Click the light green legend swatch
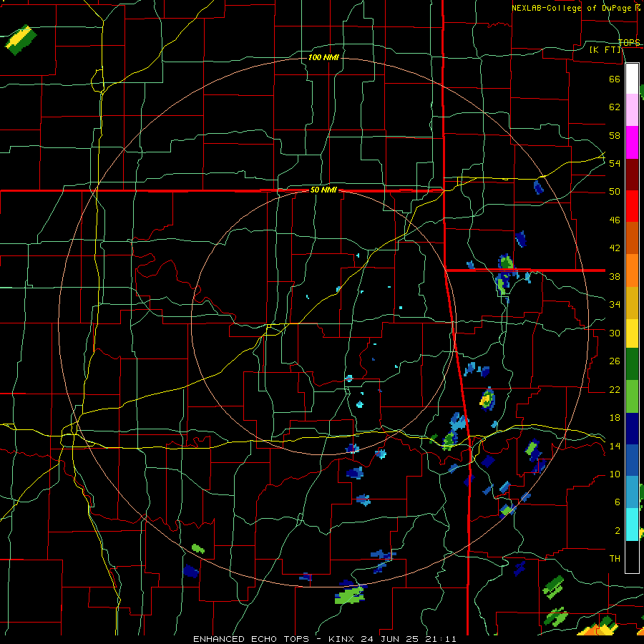This screenshot has width=644, height=644. point(632,396)
